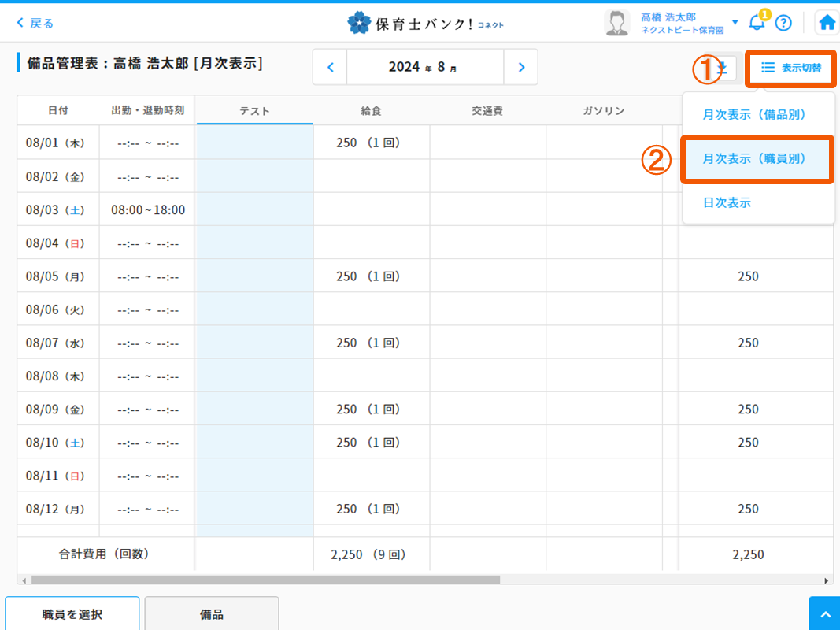840x630 pixels.
Task: Click the user avatar icon
Action: (x=616, y=23)
